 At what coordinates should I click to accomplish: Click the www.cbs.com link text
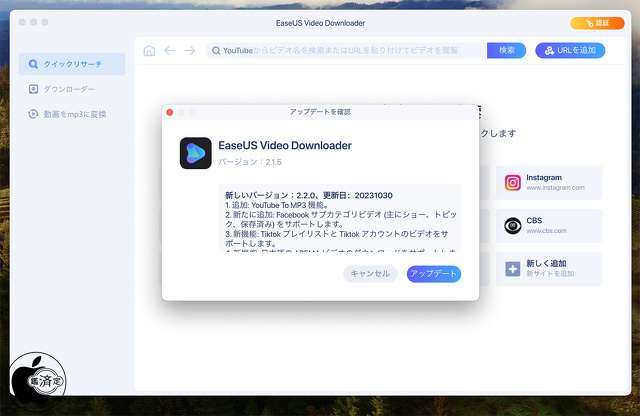(x=546, y=231)
